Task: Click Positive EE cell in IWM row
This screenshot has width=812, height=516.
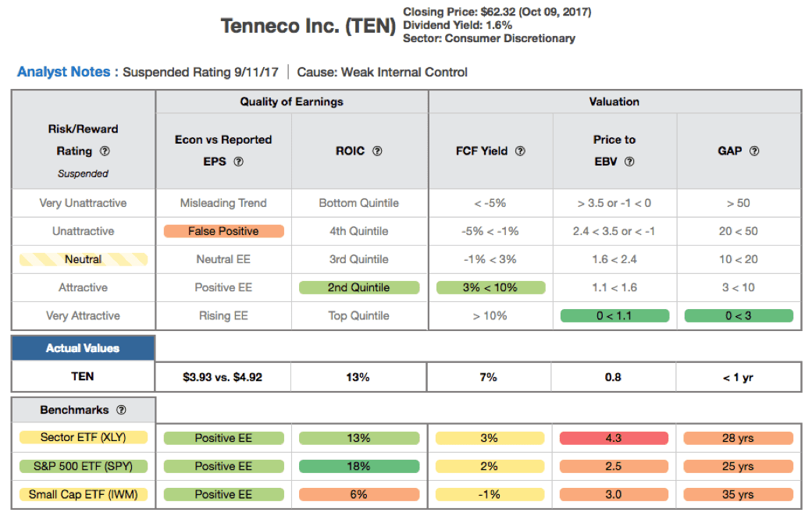Action: coord(224,494)
